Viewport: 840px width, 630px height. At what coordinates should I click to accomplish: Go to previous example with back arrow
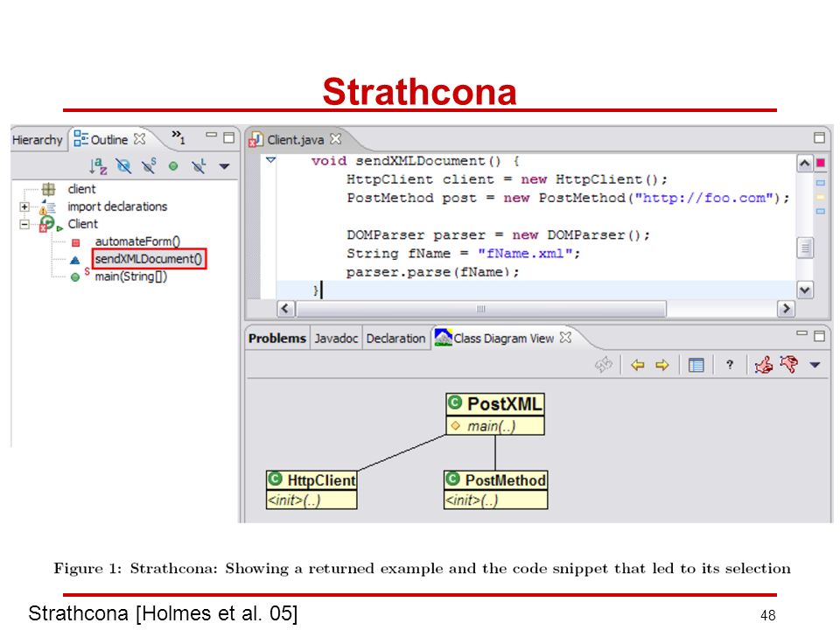point(637,366)
